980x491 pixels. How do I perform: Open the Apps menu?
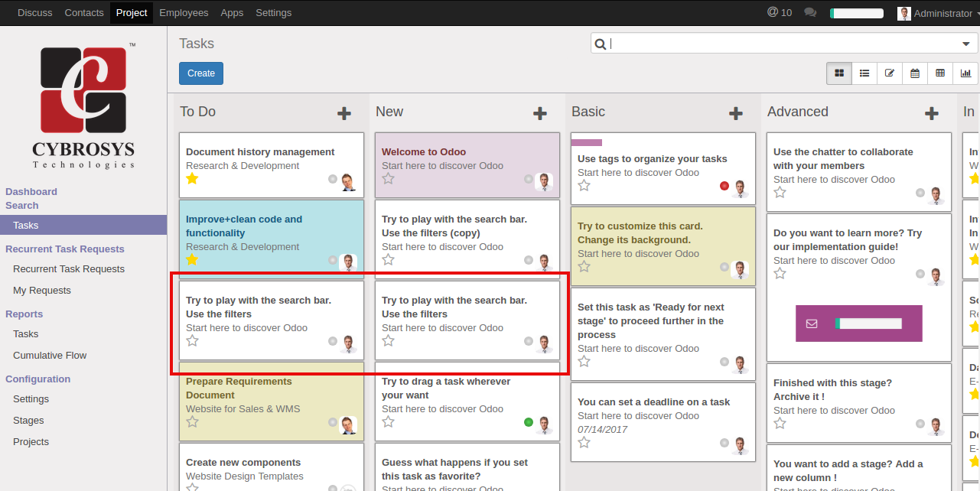click(x=232, y=12)
